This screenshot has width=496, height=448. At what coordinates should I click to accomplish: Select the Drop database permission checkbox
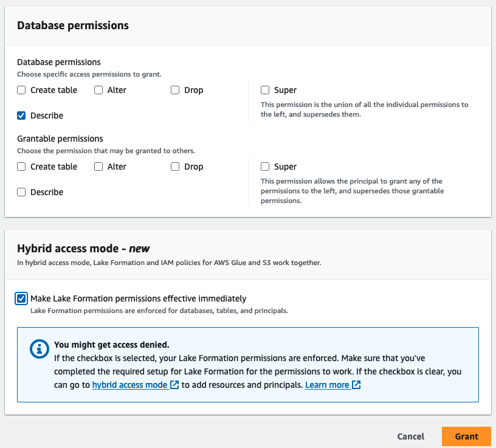pyautogui.click(x=175, y=90)
